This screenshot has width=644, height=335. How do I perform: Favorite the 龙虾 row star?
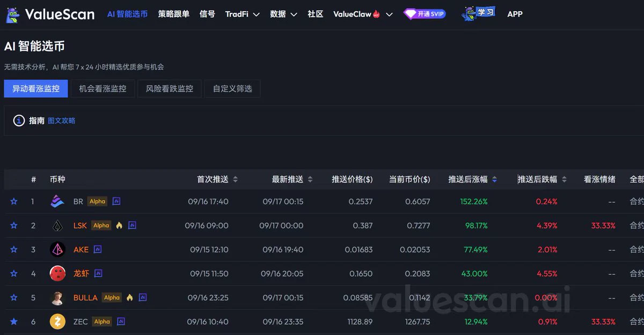point(14,274)
